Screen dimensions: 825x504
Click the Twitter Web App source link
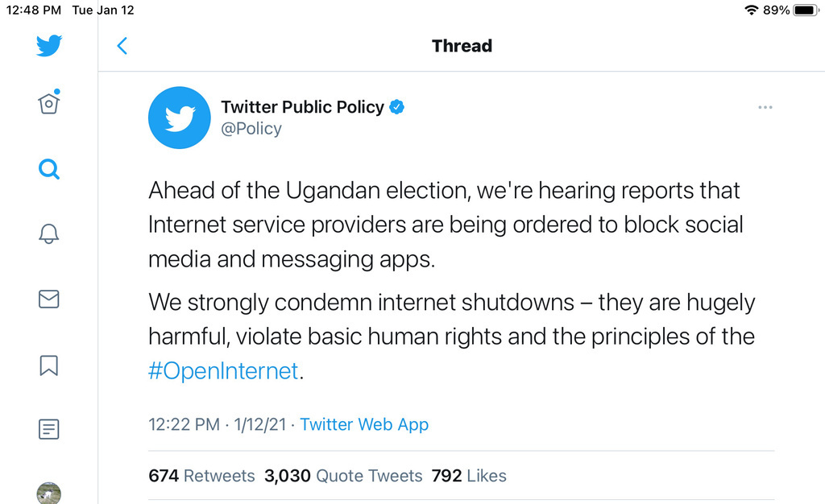pyautogui.click(x=364, y=424)
